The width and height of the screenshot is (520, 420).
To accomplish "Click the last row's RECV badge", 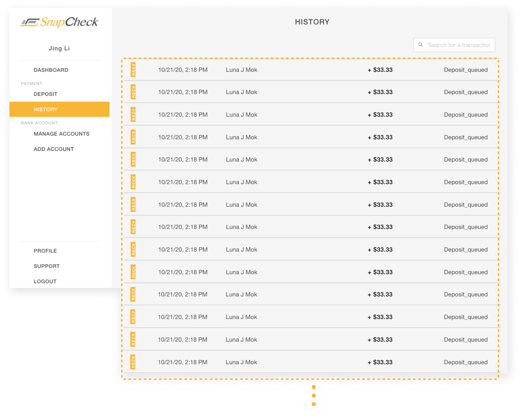I will [133, 362].
